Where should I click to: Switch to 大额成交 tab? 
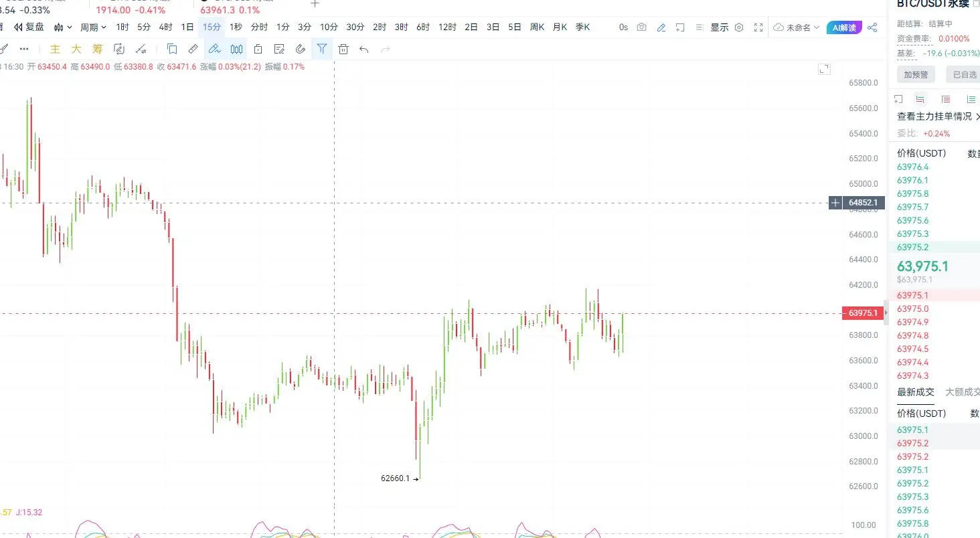point(963,392)
